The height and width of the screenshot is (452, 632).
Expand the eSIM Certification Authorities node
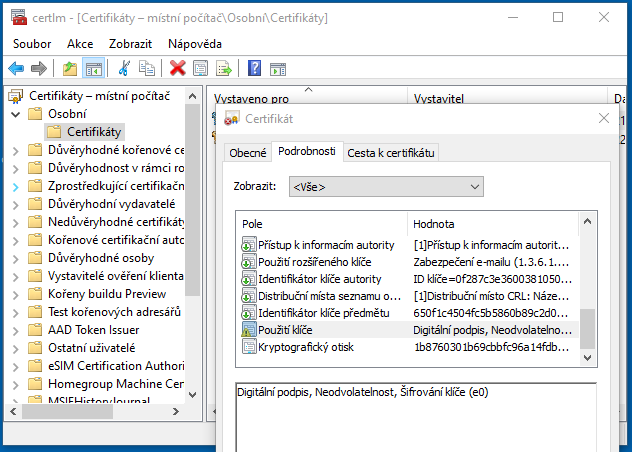(x=15, y=367)
